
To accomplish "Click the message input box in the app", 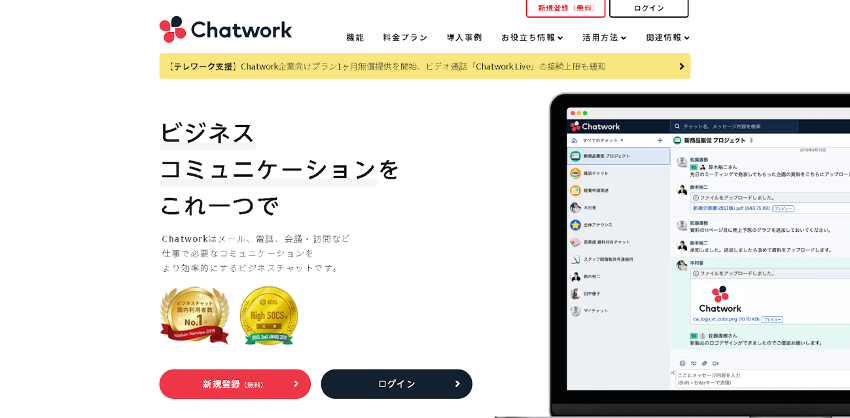I will coord(763,379).
